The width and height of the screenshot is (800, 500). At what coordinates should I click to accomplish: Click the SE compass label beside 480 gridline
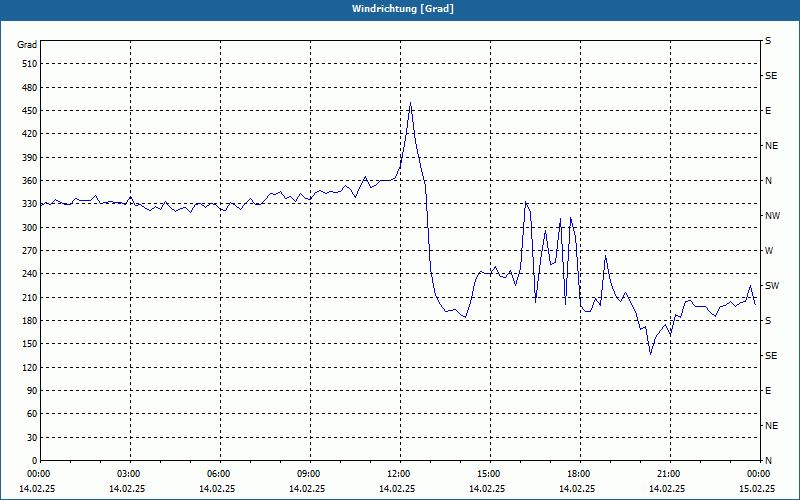click(771, 76)
